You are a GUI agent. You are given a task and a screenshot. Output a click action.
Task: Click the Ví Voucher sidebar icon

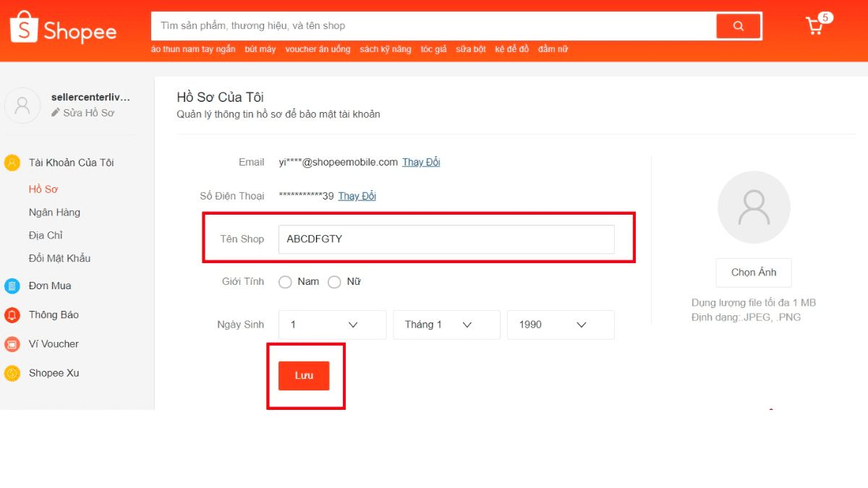pyautogui.click(x=12, y=343)
